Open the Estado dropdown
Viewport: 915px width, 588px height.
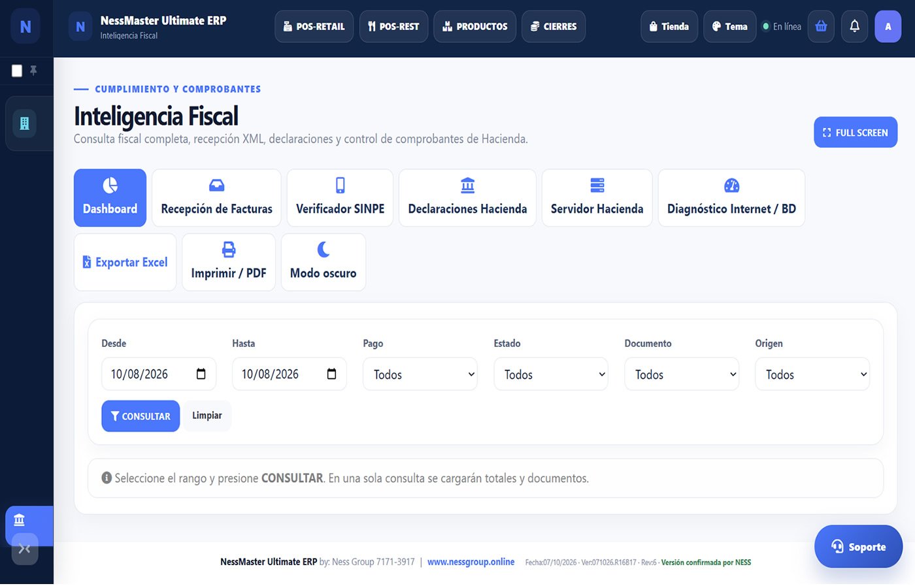pyautogui.click(x=551, y=374)
